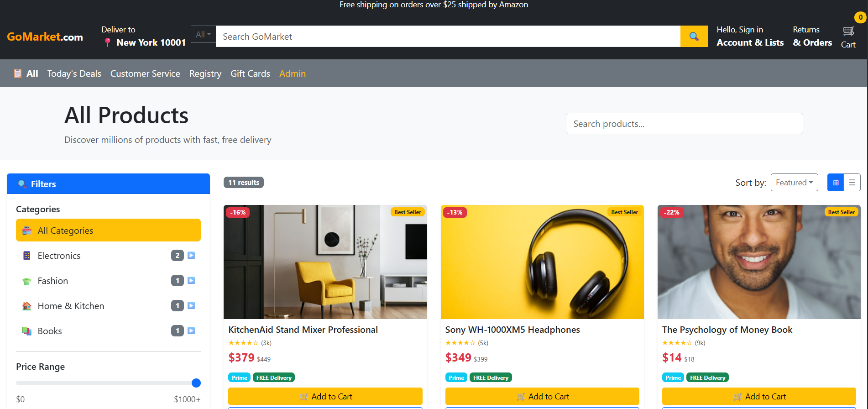Open the shopping cart icon

pyautogui.click(x=848, y=31)
